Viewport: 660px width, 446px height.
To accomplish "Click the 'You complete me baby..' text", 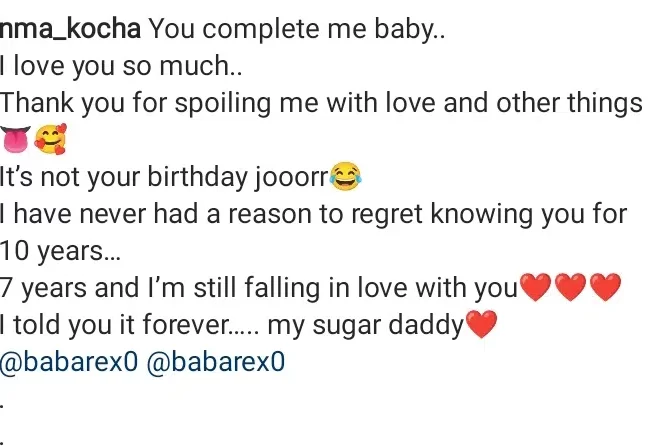I will coord(295,29).
